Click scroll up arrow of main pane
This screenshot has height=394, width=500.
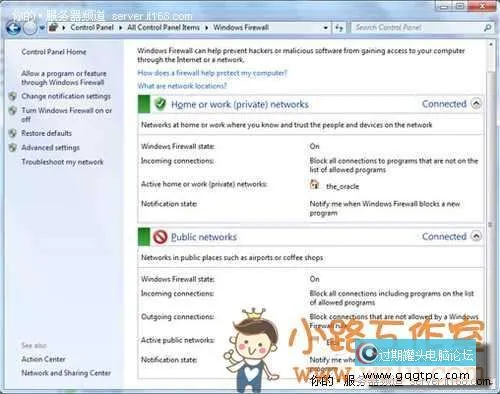(491, 44)
